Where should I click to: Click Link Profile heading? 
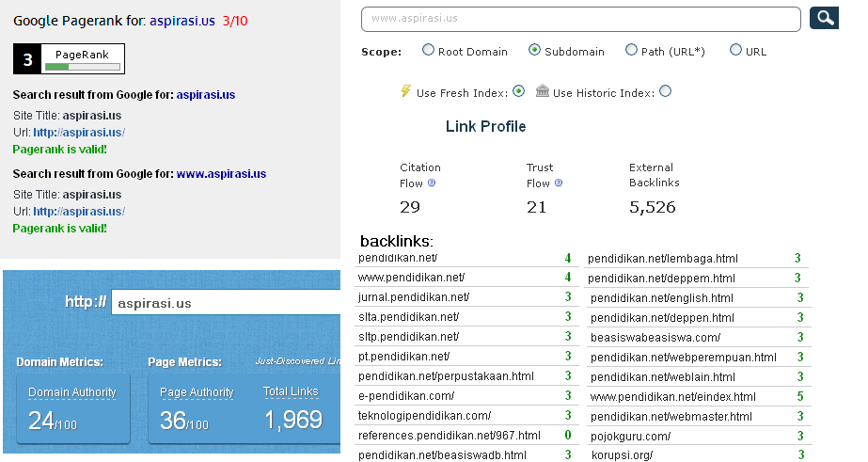pos(486,126)
